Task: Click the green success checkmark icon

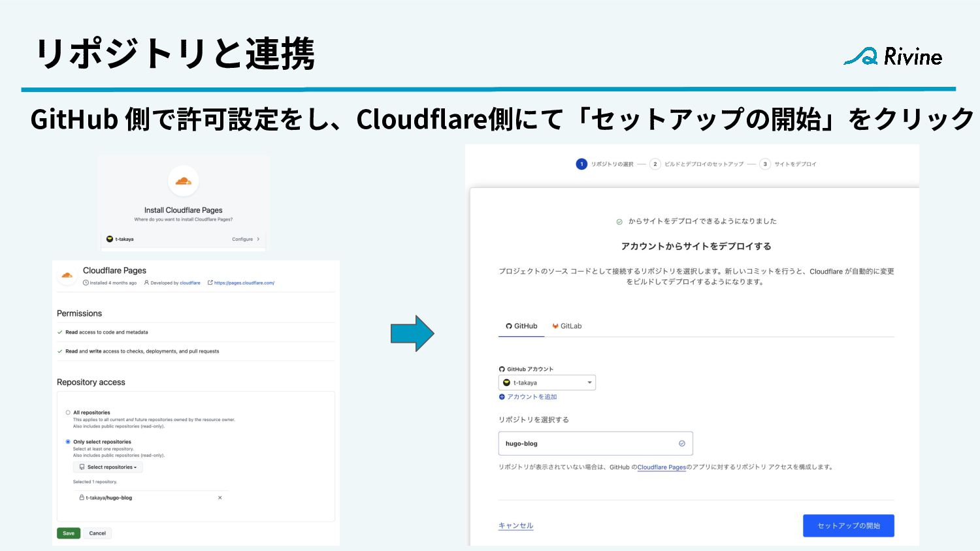Action: [619, 222]
